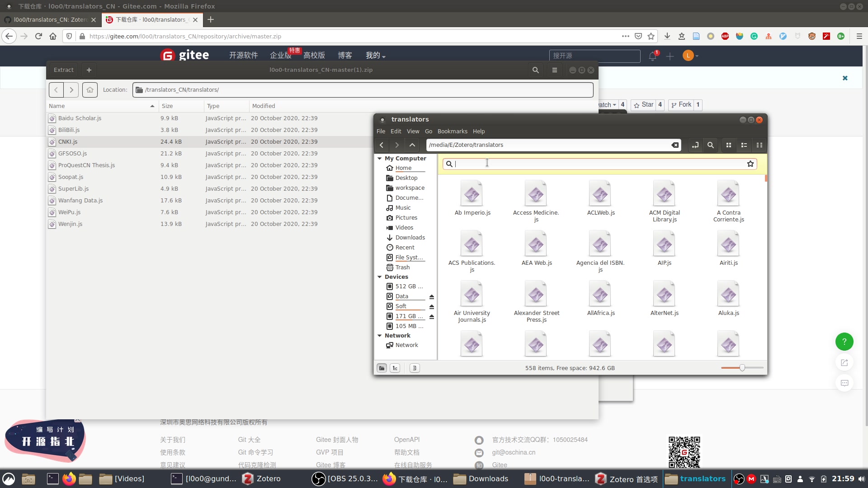Select the Downloads folder in sidebar

411,237
